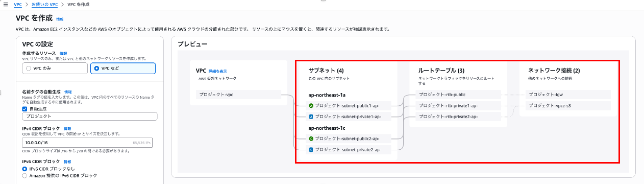Select プロジェクト-subnet-private2-ap- entry
Viewport: 644px width, 184px height.
(x=348, y=150)
